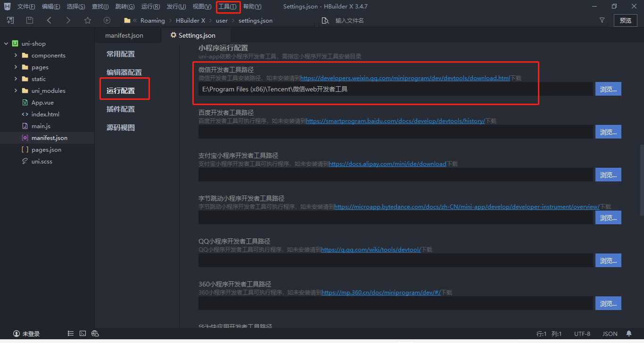Click the filter funnel icon
This screenshot has height=343, width=644.
(602, 20)
